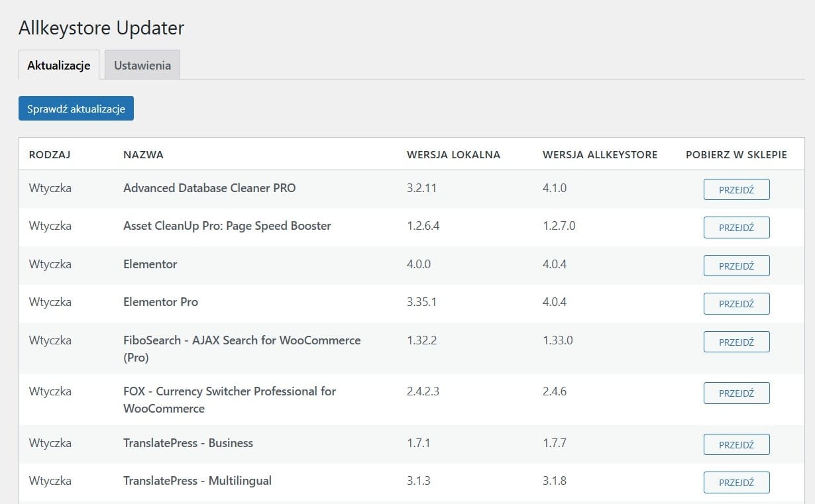The height and width of the screenshot is (504, 815).
Task: Click Wtyczka in Advanced Database Cleaner row
Action: click(50, 188)
